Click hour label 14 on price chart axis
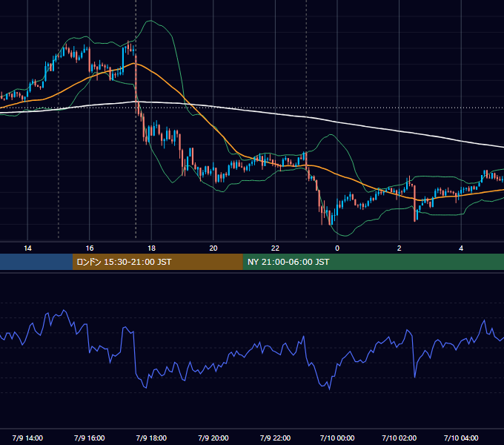The height and width of the screenshot is (445, 504). coord(27,248)
